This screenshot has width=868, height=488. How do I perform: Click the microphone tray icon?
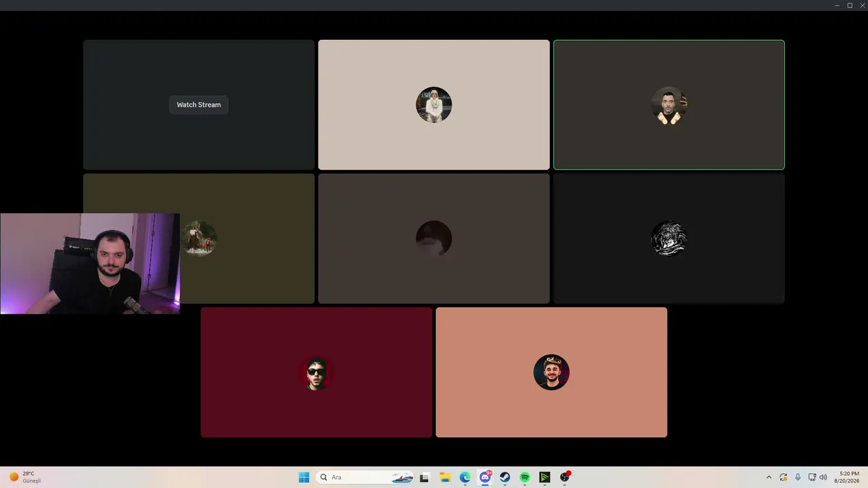click(797, 477)
